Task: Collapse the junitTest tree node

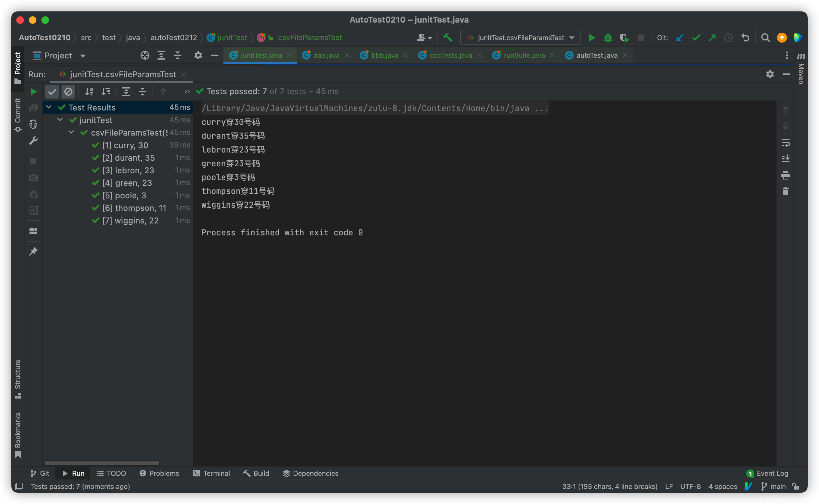Action: (x=60, y=120)
